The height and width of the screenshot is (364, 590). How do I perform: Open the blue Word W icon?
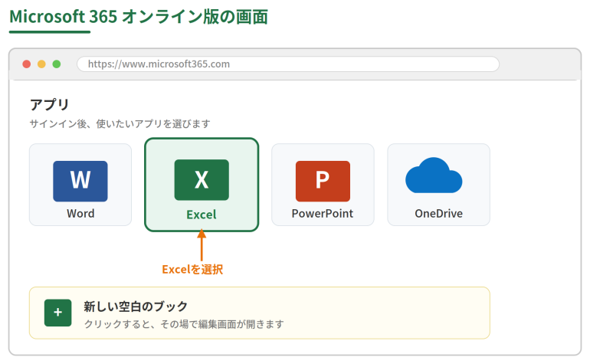(x=80, y=181)
